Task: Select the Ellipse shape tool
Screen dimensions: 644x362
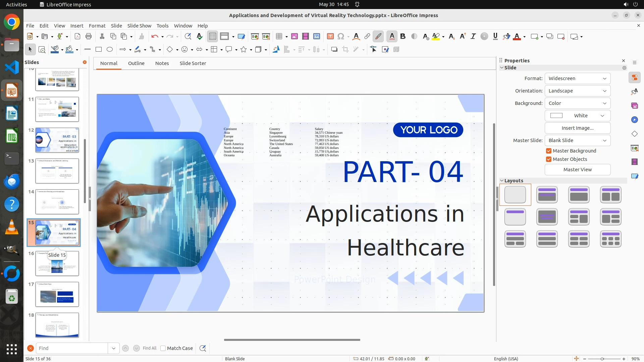Action: [x=110, y=50]
